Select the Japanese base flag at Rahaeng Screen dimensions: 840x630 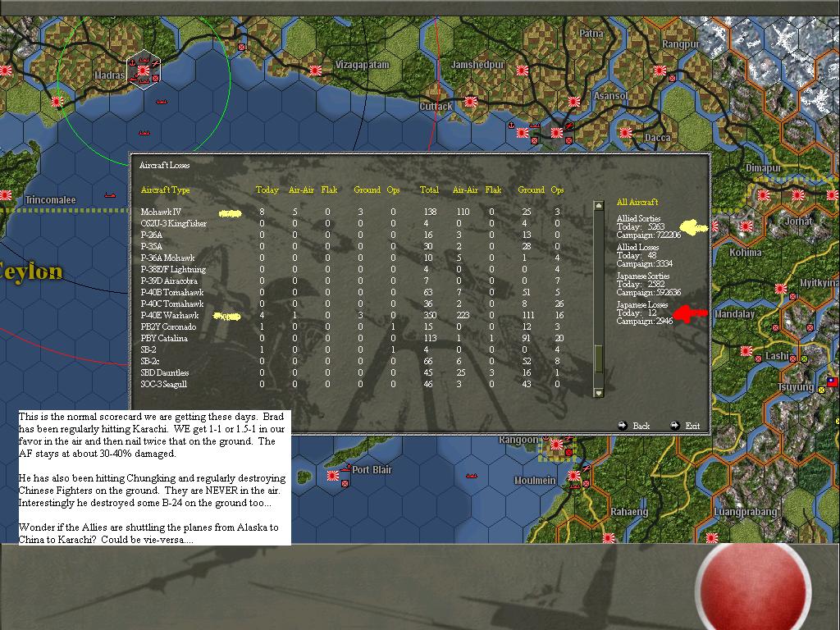click(608, 537)
